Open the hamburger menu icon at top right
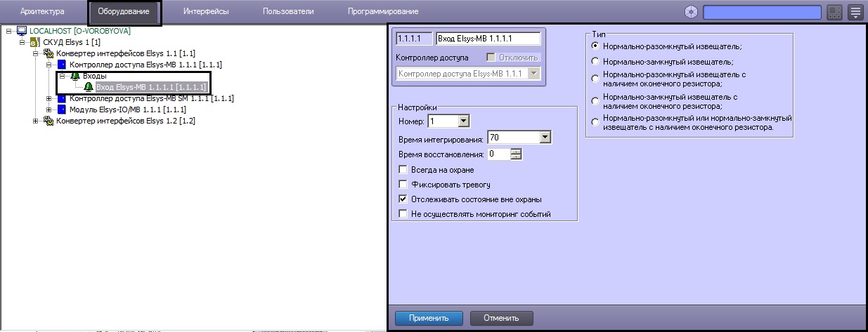The height and width of the screenshot is (332, 868). tap(855, 12)
